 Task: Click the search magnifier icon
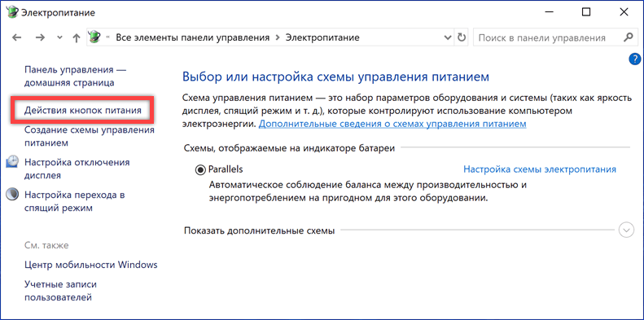(x=628, y=37)
